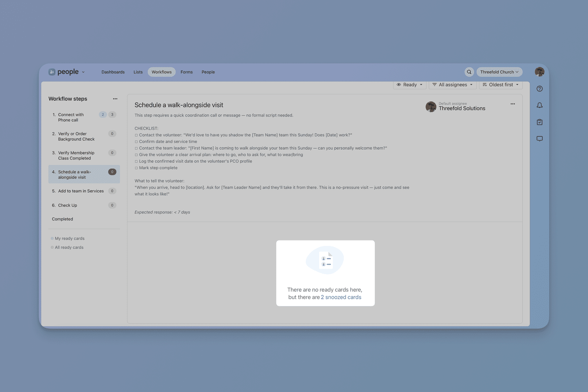588x392 pixels.
Task: Open the step details more options menu
Action: pyautogui.click(x=513, y=104)
